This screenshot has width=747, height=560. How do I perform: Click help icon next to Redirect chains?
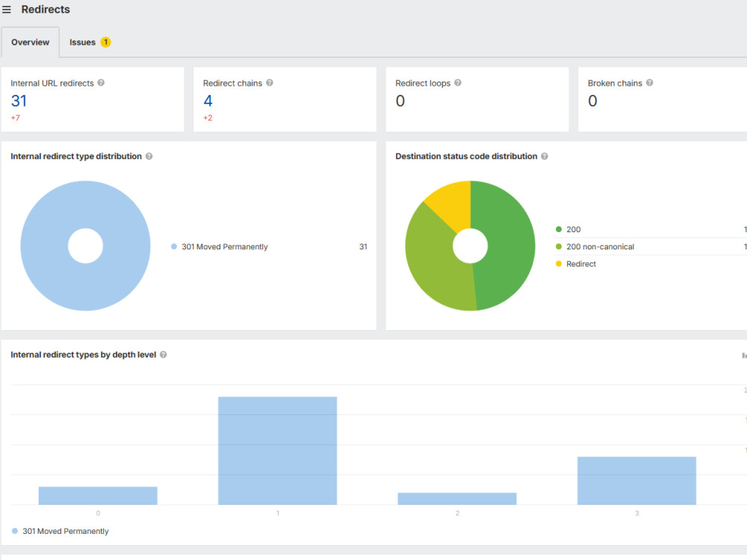pyautogui.click(x=270, y=82)
